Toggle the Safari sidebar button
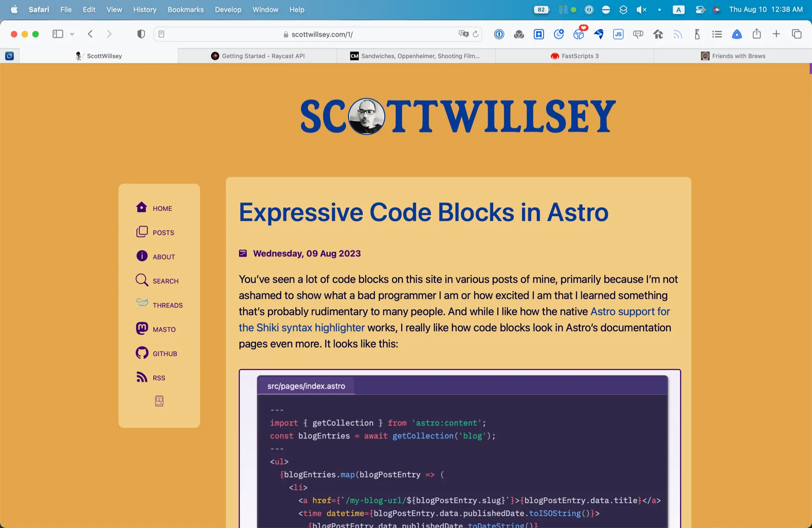 point(58,34)
